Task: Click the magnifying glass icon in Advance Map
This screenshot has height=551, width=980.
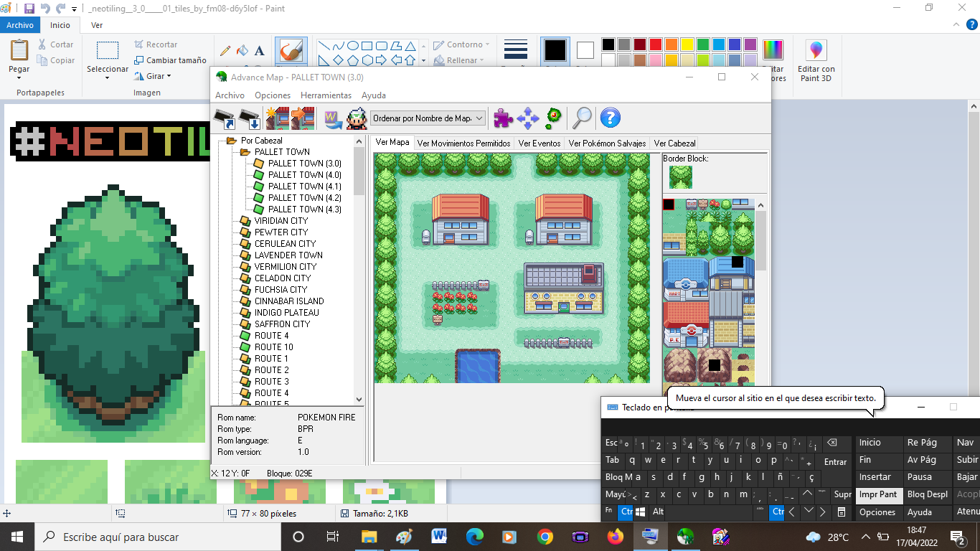Action: click(581, 118)
